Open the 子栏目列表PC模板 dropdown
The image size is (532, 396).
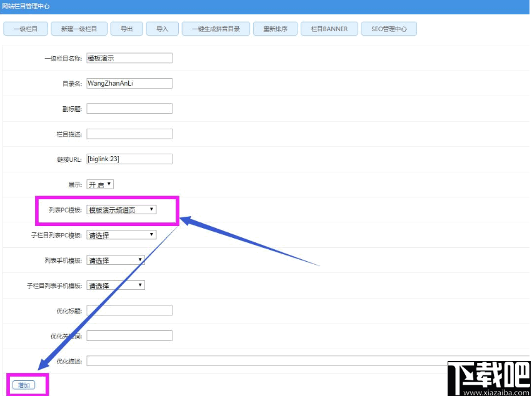point(121,234)
